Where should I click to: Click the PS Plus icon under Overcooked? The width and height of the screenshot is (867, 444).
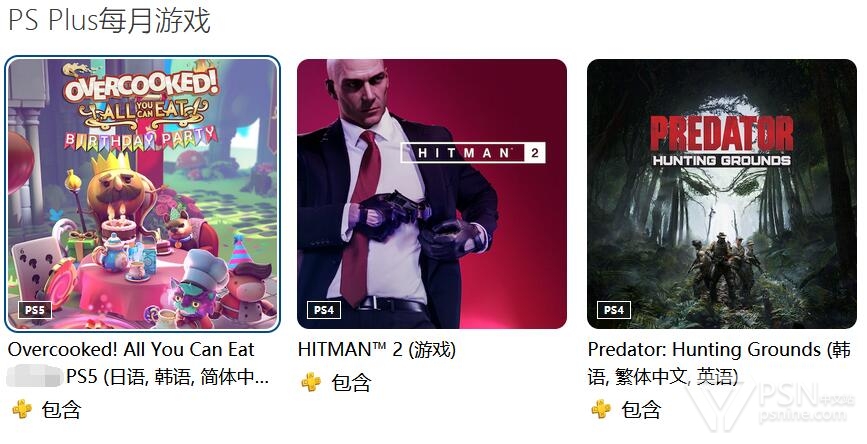[22, 409]
